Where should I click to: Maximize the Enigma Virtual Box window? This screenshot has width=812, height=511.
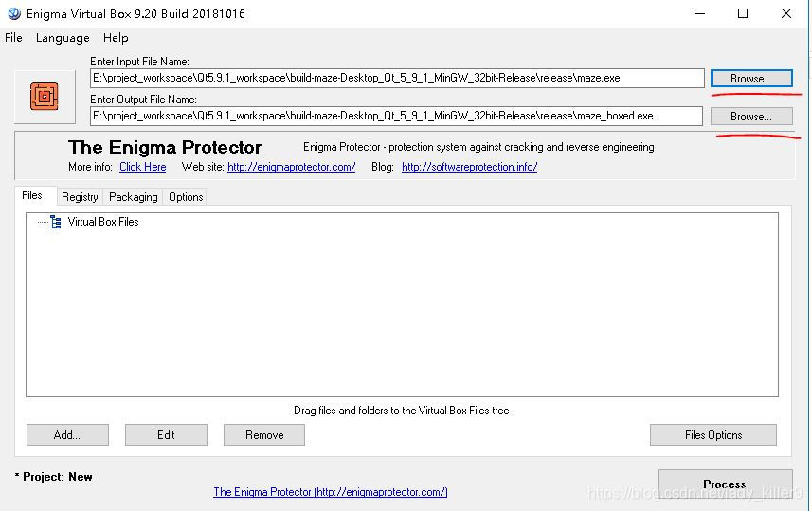pos(743,13)
